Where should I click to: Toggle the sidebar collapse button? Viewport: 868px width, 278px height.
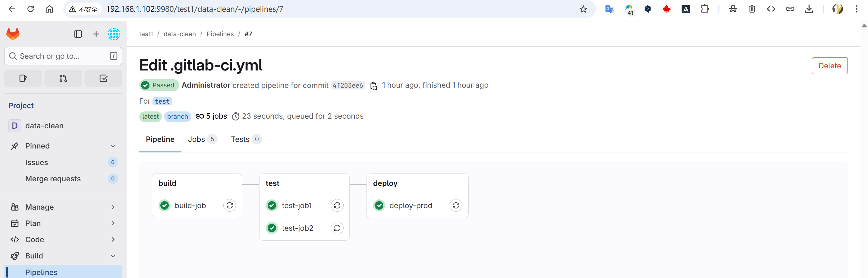point(78,34)
